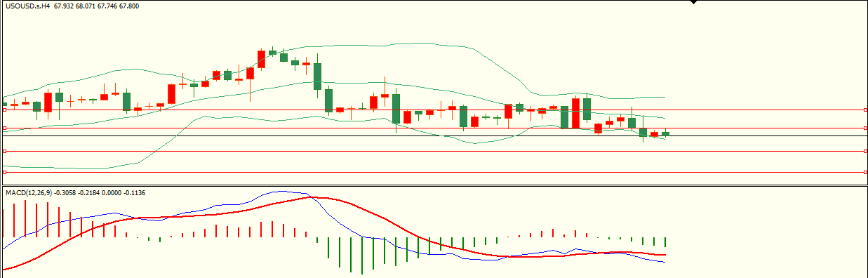Click the last green candle on the chart

(665, 133)
